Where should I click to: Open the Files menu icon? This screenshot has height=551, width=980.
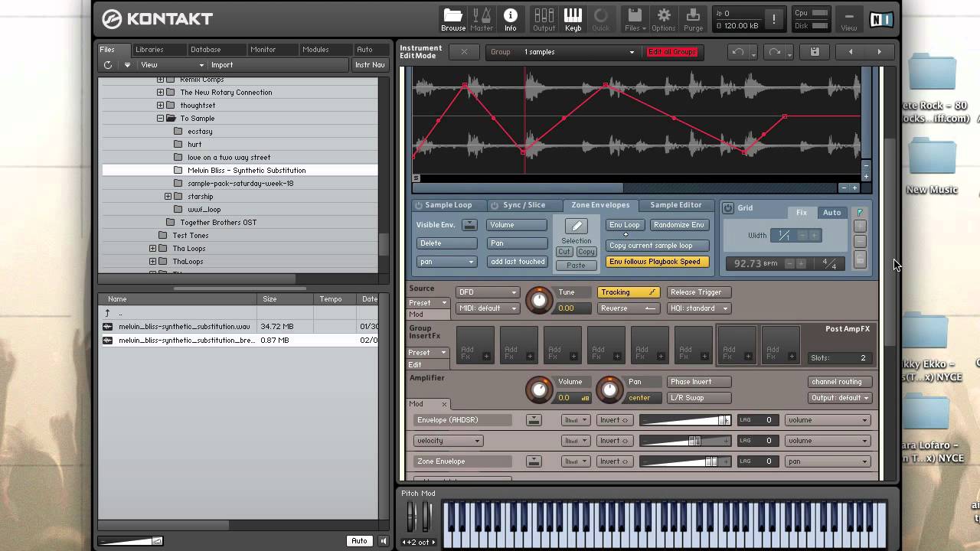[x=635, y=19]
